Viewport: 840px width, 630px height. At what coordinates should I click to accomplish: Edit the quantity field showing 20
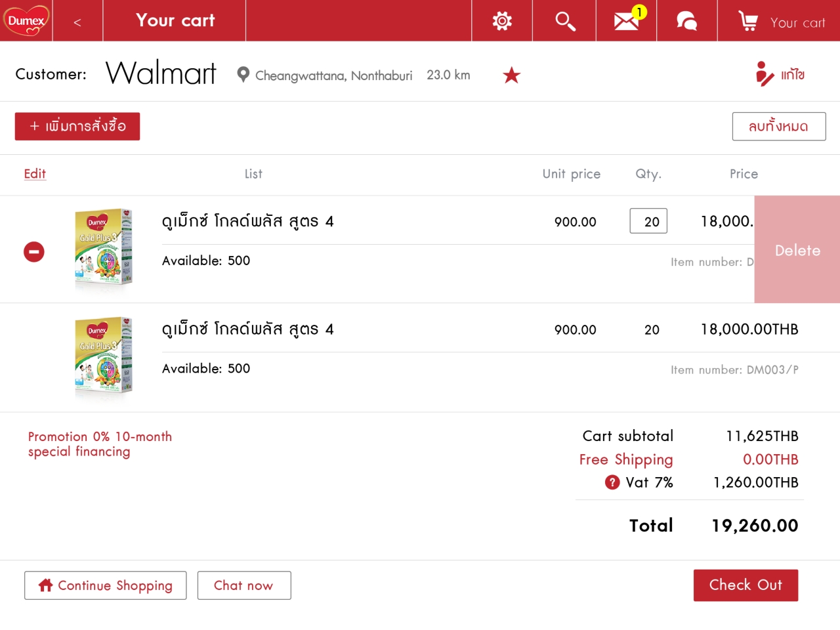coord(648,221)
